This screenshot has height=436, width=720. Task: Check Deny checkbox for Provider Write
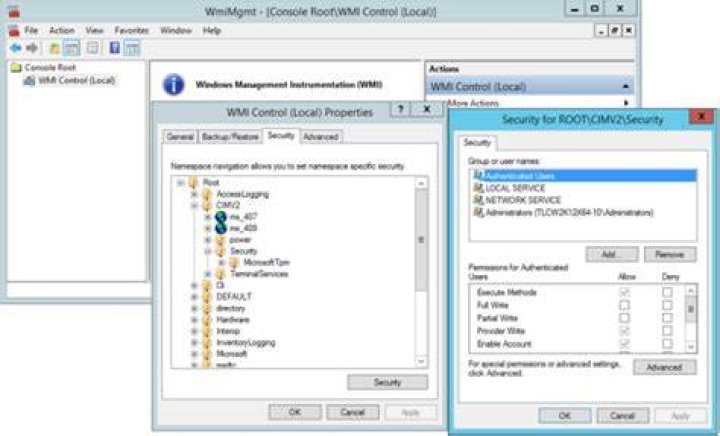(667, 331)
